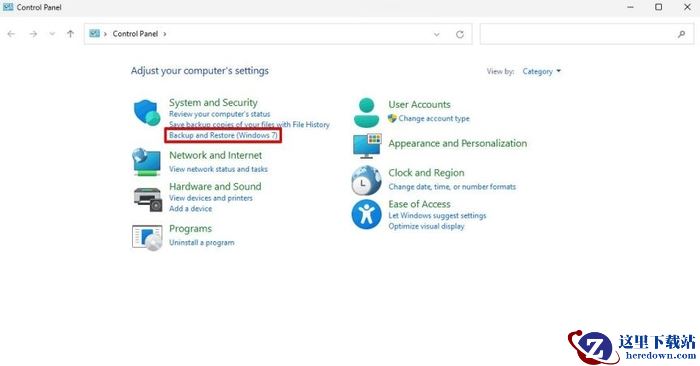Open the Ease of Access link
The width and height of the screenshot is (700, 366).
419,204
